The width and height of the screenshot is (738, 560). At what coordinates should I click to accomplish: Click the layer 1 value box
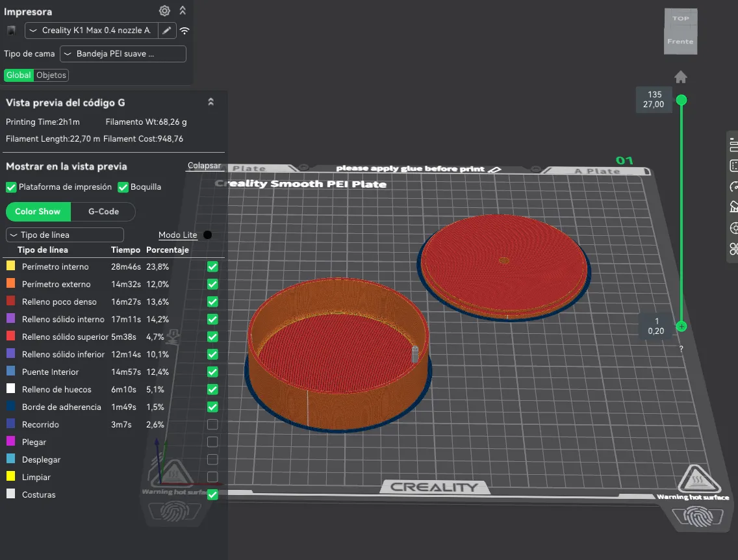coord(657,326)
